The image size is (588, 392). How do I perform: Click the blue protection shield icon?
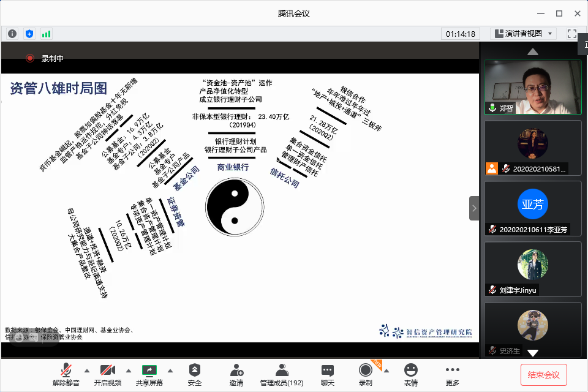click(x=29, y=34)
